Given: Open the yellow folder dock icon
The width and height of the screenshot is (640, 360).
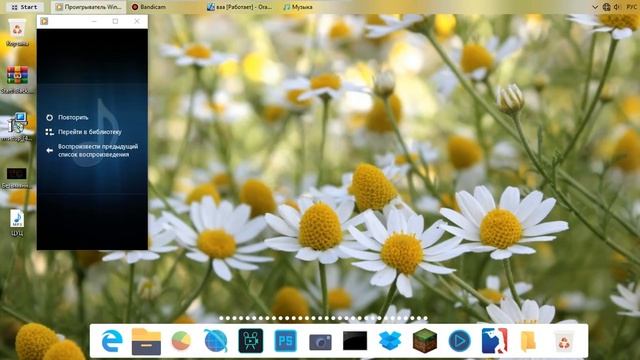Looking at the screenshot, I should point(528,341).
